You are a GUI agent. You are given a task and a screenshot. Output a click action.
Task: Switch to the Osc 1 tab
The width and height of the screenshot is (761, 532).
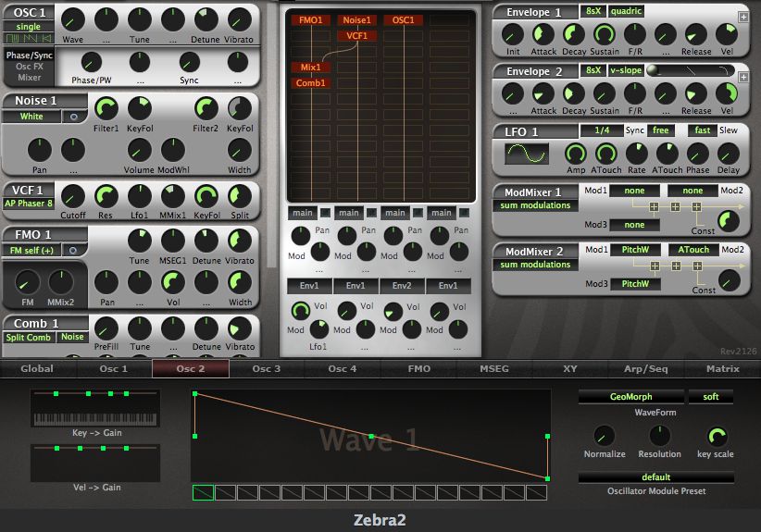114,368
